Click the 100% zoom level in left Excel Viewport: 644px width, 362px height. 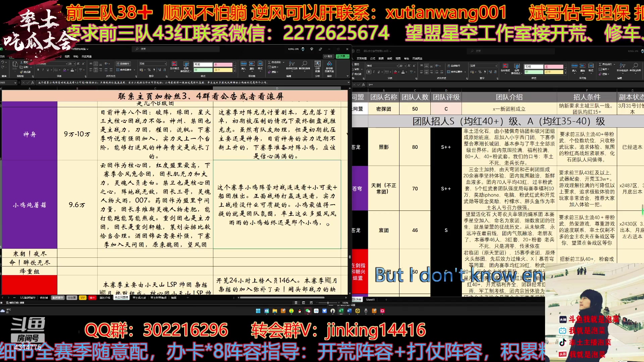click(345, 303)
